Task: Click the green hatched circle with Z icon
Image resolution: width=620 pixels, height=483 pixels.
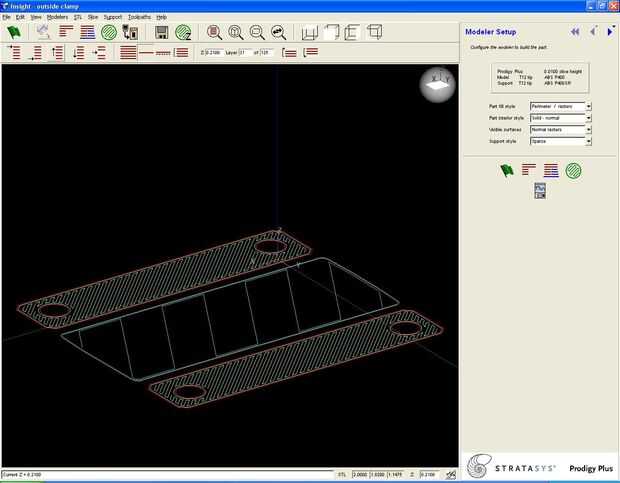Action: coord(183,32)
